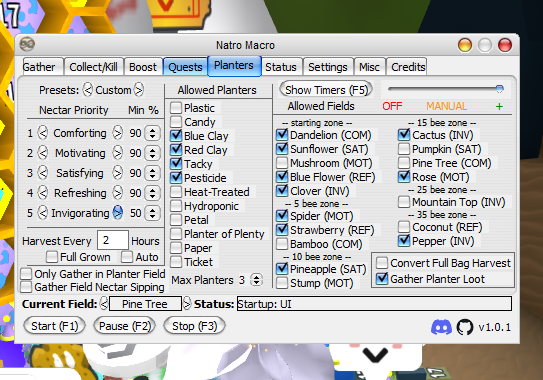Screen dimensions: 543x380
Task: Enable the Heat-Treated planter checkbox
Action: pos(176,192)
